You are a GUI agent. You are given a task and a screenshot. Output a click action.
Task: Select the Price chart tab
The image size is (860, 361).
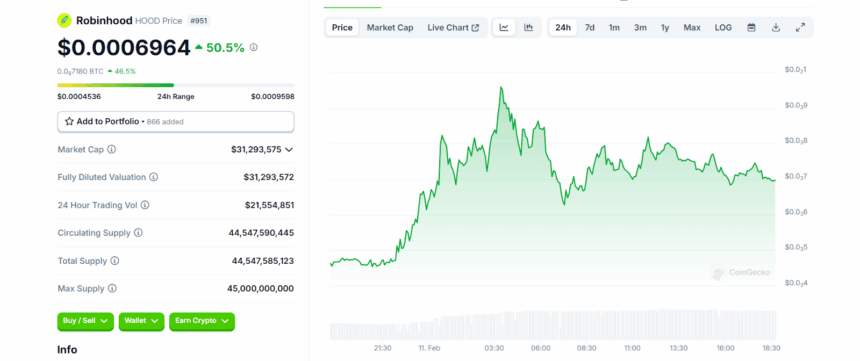click(342, 27)
